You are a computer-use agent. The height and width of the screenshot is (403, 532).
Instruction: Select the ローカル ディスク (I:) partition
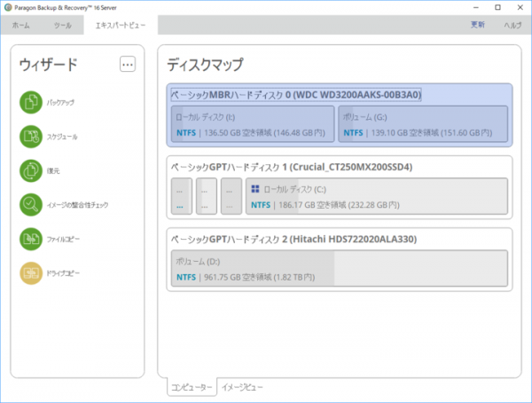tap(253, 124)
